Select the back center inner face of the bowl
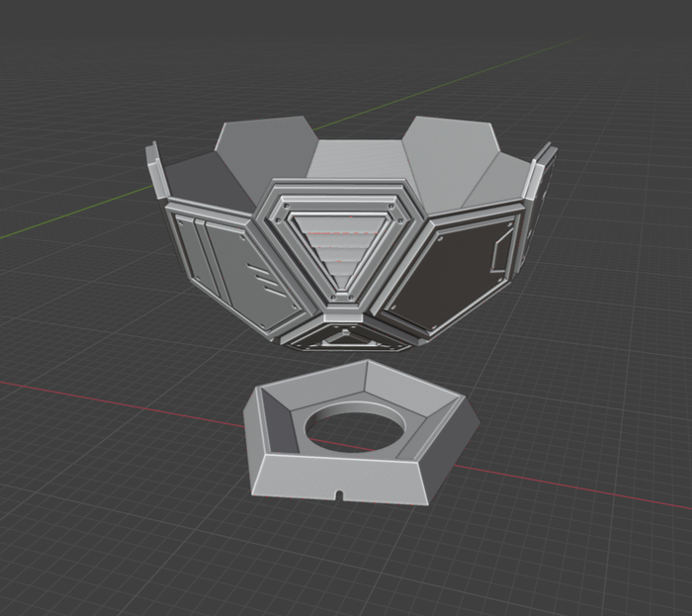This screenshot has width=692, height=616. coord(356,159)
